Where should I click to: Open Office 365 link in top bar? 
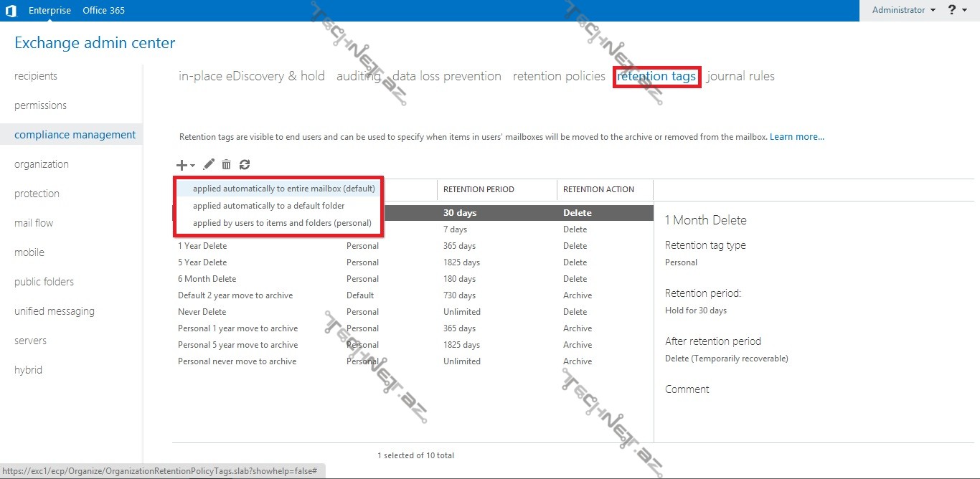pos(104,11)
